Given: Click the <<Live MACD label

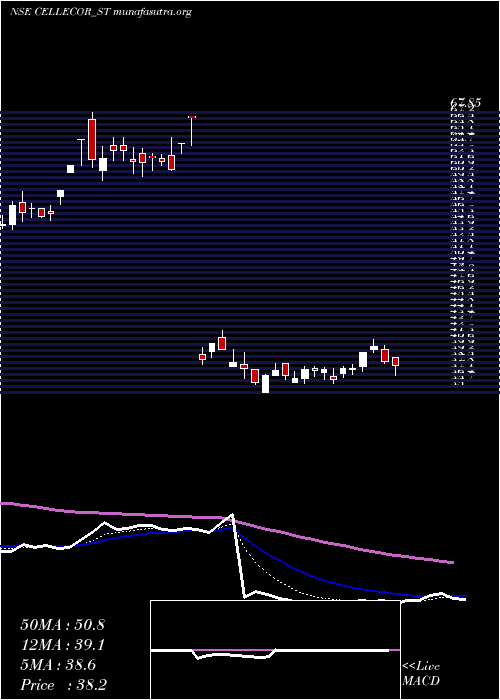Looking at the screenshot, I should pos(421,674).
